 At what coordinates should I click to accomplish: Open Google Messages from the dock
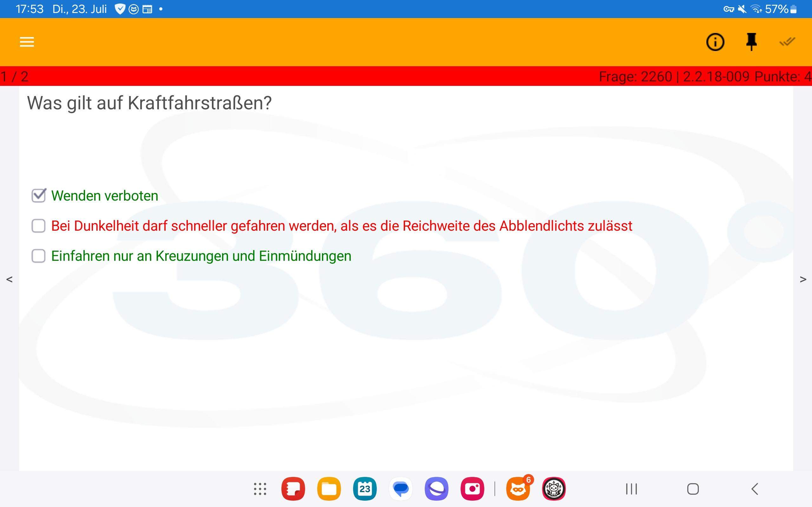tap(401, 489)
